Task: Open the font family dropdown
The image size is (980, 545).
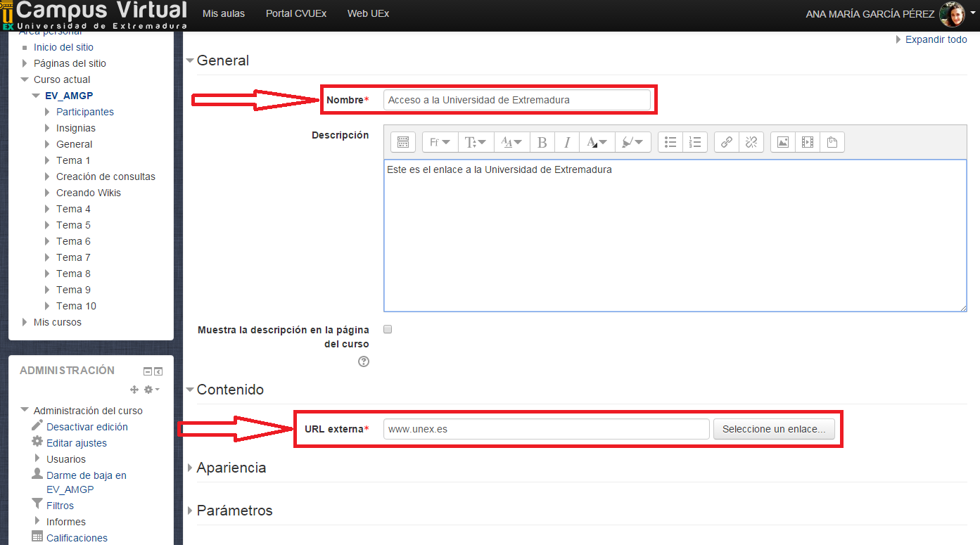Action: click(x=440, y=143)
